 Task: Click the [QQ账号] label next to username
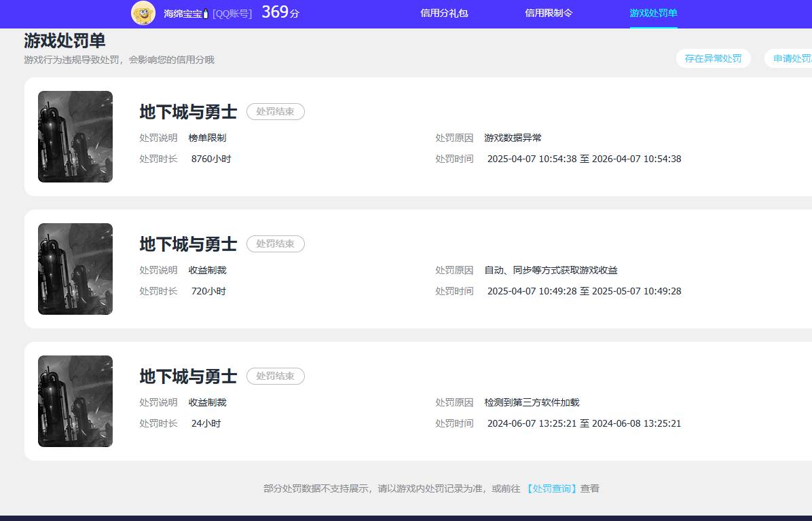tap(232, 12)
